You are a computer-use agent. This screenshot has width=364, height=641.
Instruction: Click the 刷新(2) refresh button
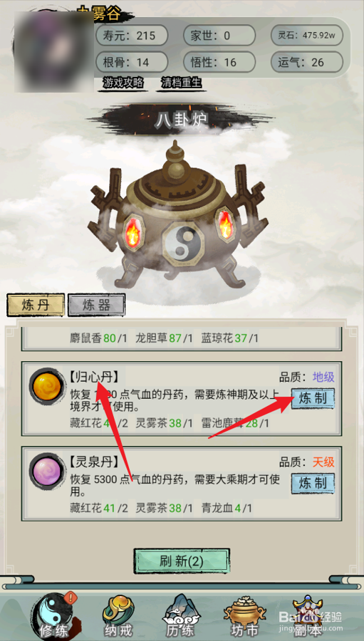[x=182, y=561]
